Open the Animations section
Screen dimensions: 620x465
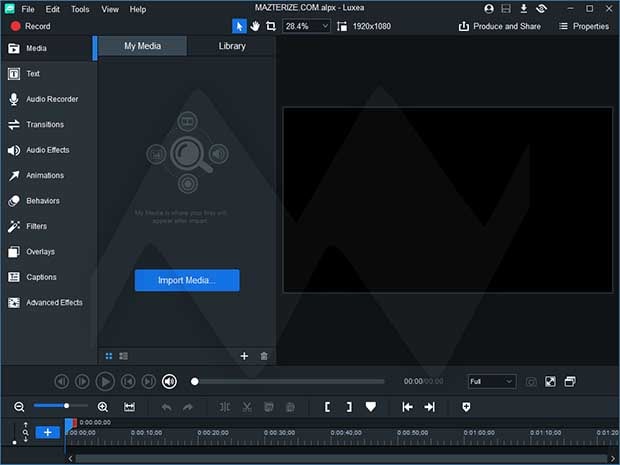(x=47, y=175)
